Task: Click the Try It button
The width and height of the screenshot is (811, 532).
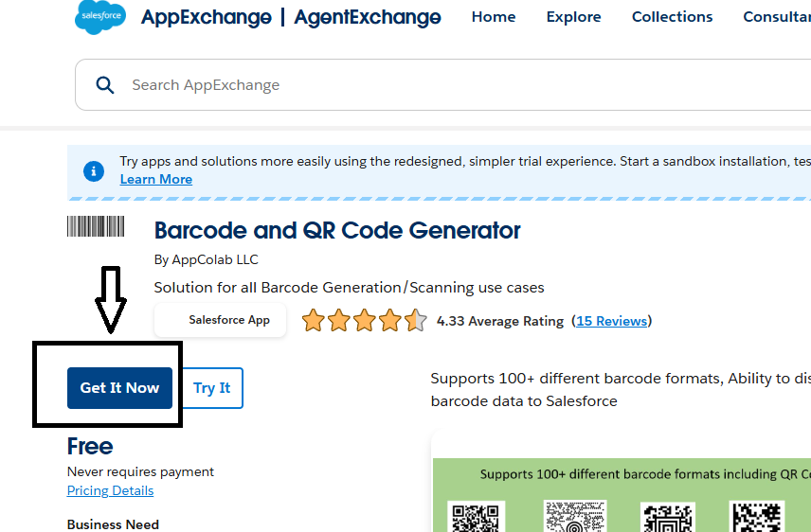Action: click(212, 388)
